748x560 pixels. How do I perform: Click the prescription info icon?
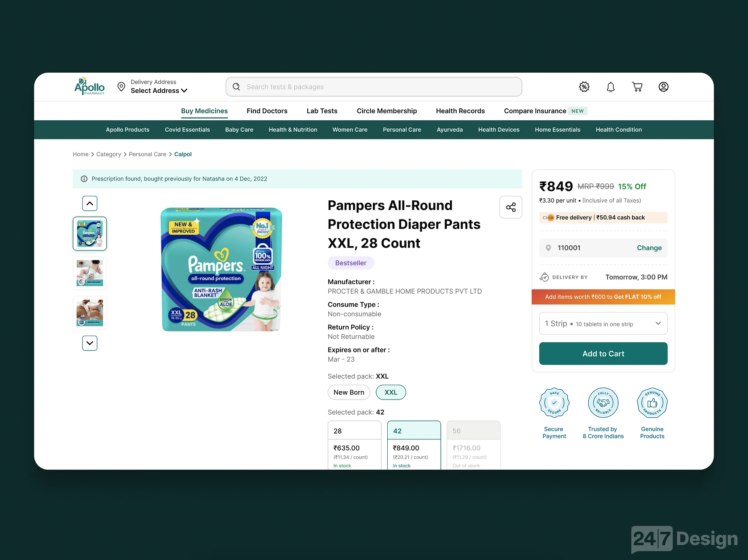[x=84, y=179]
